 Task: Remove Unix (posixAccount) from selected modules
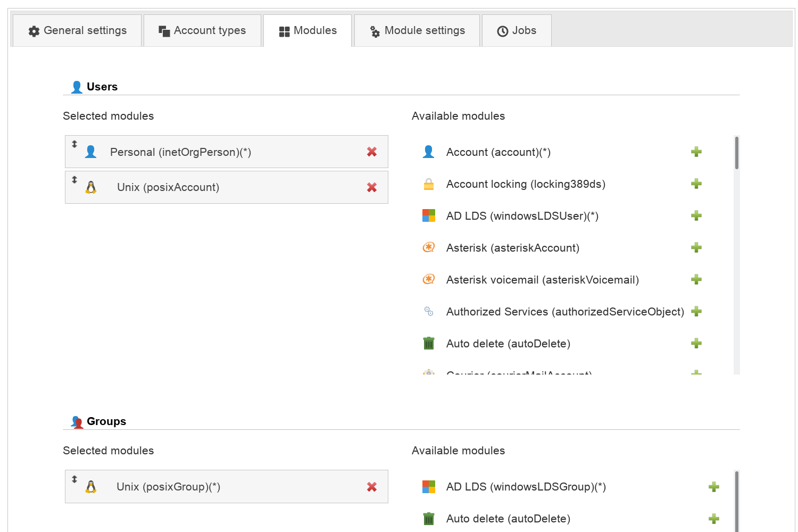[x=372, y=187]
